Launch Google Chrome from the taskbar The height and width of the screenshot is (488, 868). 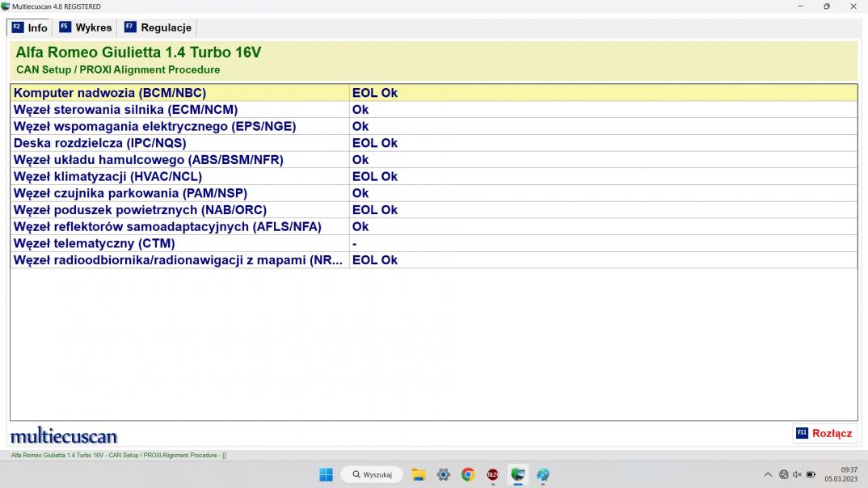click(468, 475)
